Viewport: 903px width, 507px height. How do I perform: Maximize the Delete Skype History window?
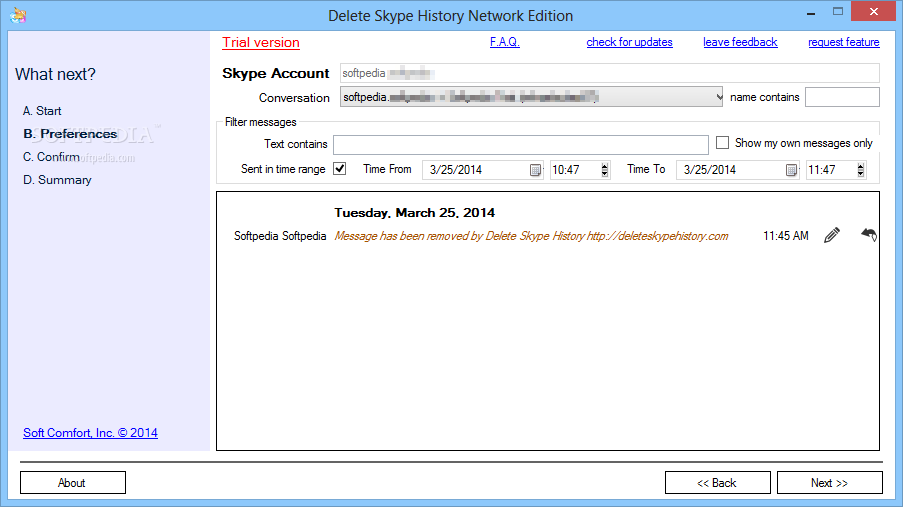point(837,12)
